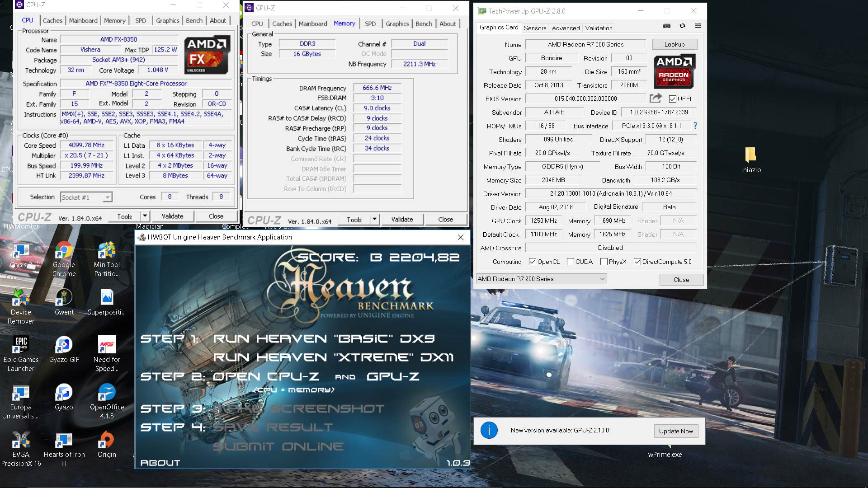Open Graphics tab in Memory CPU-Z window
Screen dimensions: 868x488
pyautogui.click(x=397, y=23)
